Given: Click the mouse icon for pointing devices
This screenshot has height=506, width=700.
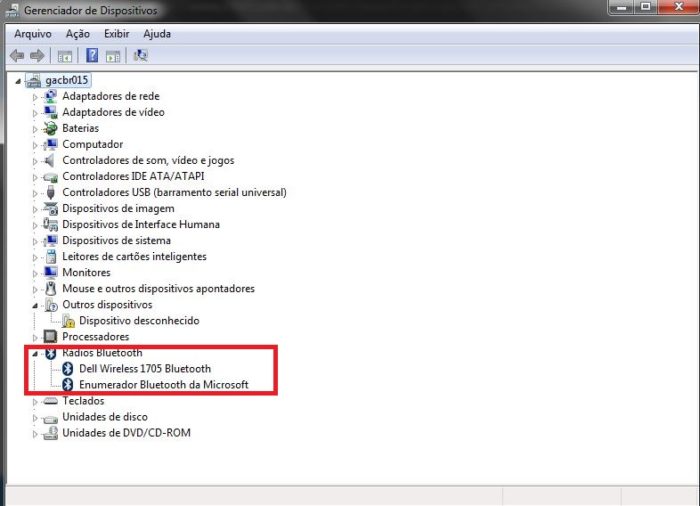Looking at the screenshot, I should [51, 289].
